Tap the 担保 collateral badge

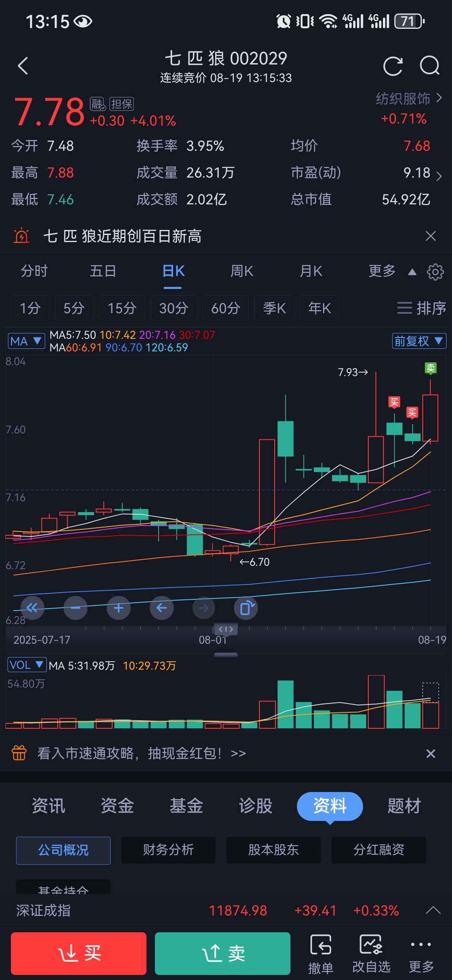121,104
